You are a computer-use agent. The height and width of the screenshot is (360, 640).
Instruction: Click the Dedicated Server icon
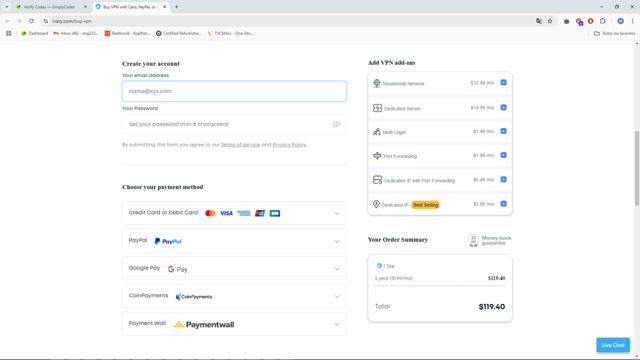coord(377,108)
